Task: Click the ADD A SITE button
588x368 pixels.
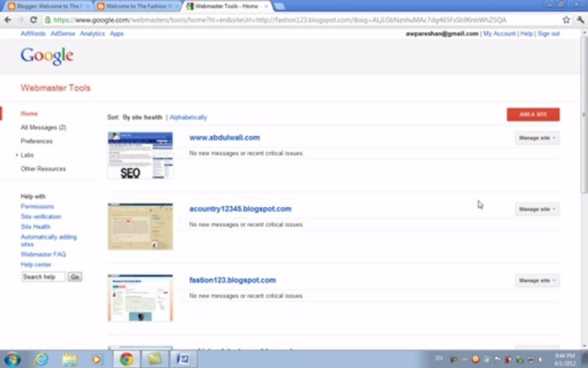Action: tap(533, 114)
